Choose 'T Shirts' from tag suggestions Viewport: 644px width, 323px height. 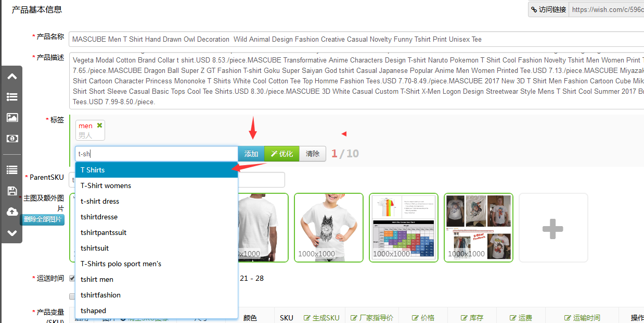(x=157, y=170)
